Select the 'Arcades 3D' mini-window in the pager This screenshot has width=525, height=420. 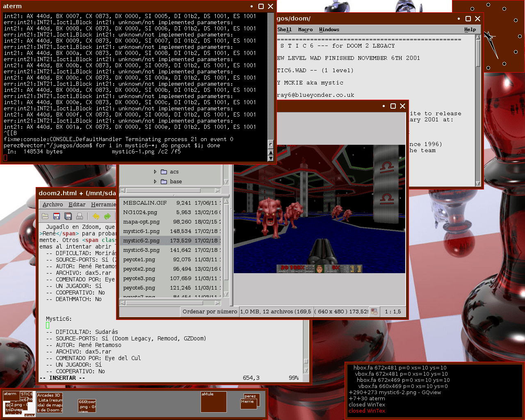pyautogui.click(x=50, y=403)
